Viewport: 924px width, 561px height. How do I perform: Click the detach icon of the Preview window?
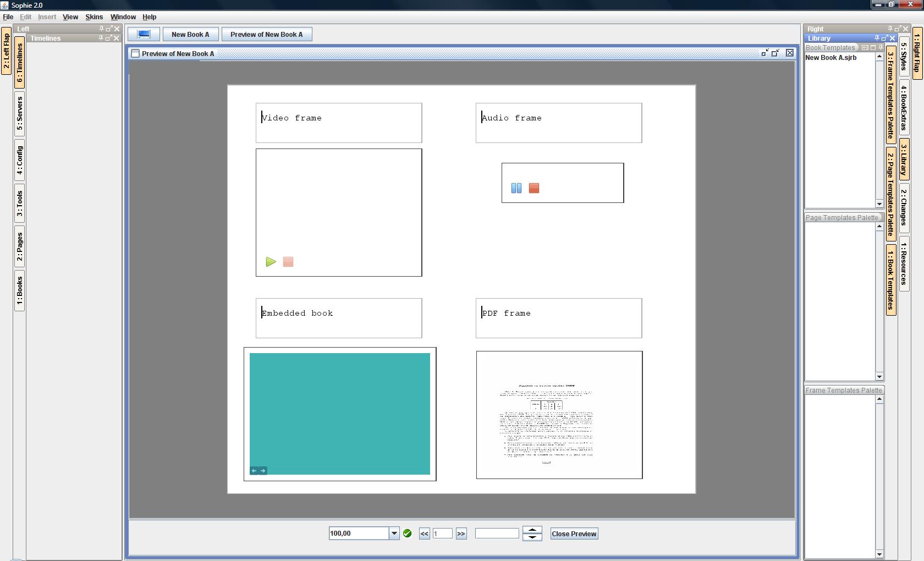tap(776, 53)
